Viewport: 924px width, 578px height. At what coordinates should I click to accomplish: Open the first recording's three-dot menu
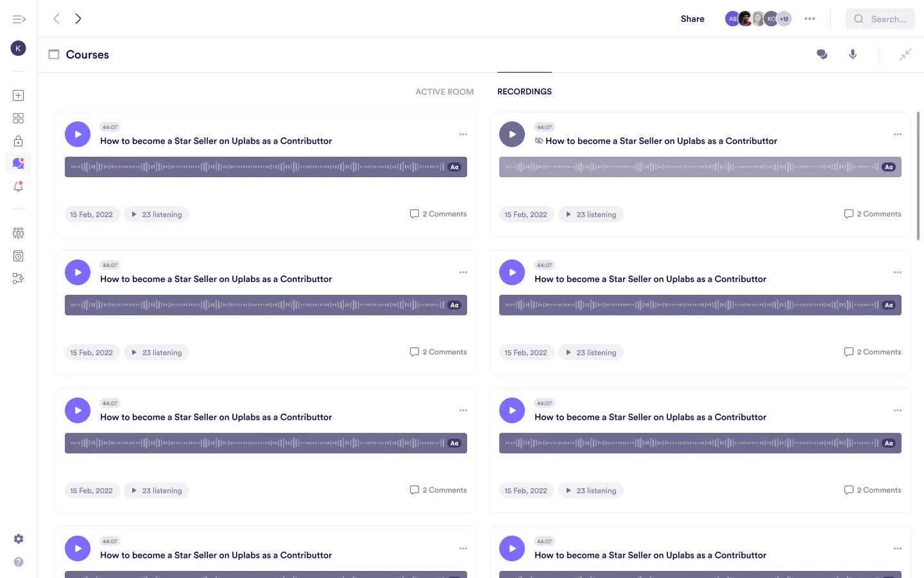click(463, 134)
